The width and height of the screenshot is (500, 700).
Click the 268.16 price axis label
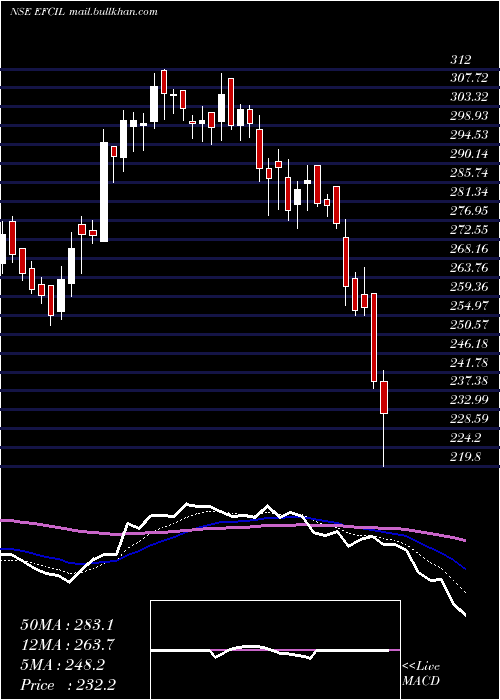click(x=469, y=249)
